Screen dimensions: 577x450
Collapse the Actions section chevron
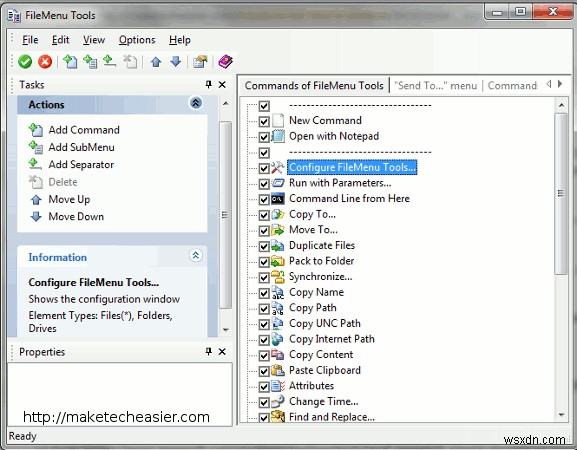point(195,103)
